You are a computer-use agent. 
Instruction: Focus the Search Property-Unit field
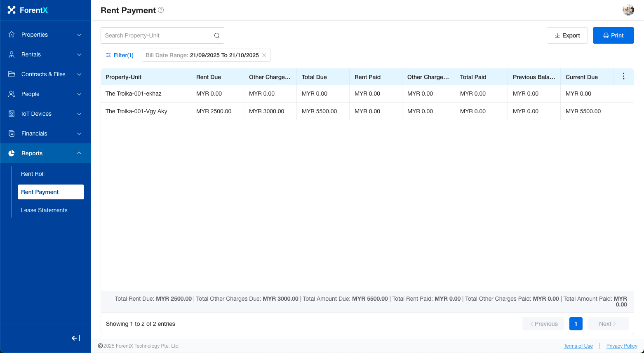tap(157, 35)
